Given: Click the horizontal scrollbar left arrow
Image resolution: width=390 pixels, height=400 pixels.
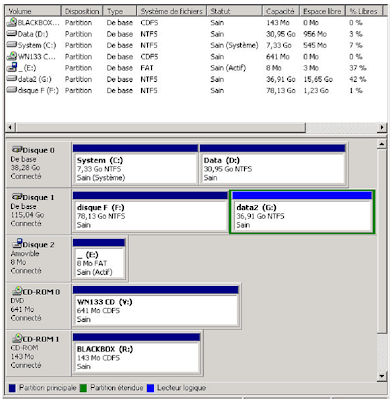Looking at the screenshot, I should (x=10, y=127).
